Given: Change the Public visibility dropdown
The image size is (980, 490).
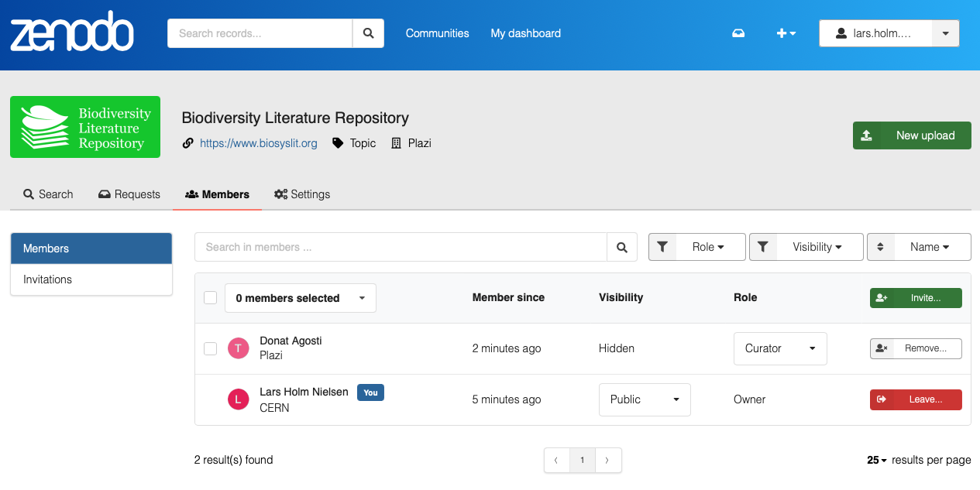Looking at the screenshot, I should click(645, 399).
